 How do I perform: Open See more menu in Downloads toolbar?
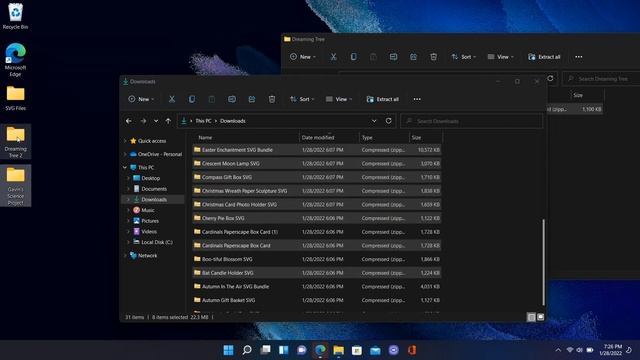click(x=417, y=99)
